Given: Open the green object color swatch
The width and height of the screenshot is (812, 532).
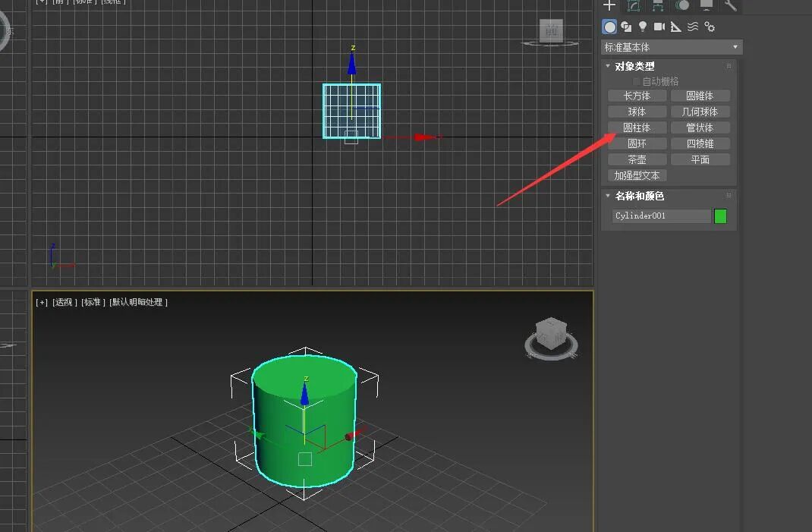Looking at the screenshot, I should (x=720, y=216).
